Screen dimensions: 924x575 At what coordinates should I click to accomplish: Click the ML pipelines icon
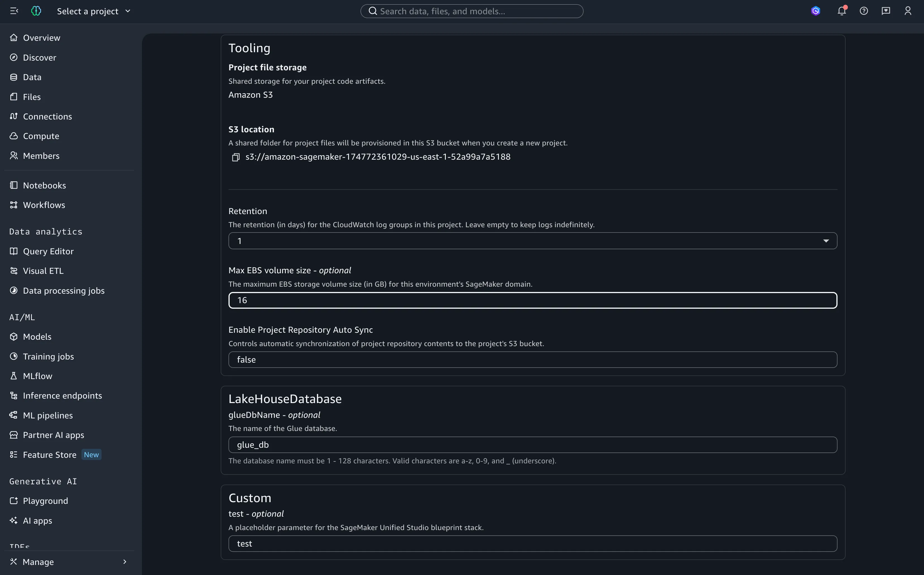click(14, 415)
